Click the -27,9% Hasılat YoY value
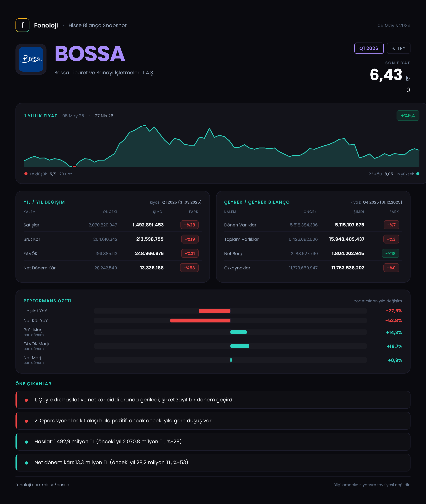Screen dimensions: 426x504 pyautogui.click(x=394, y=311)
